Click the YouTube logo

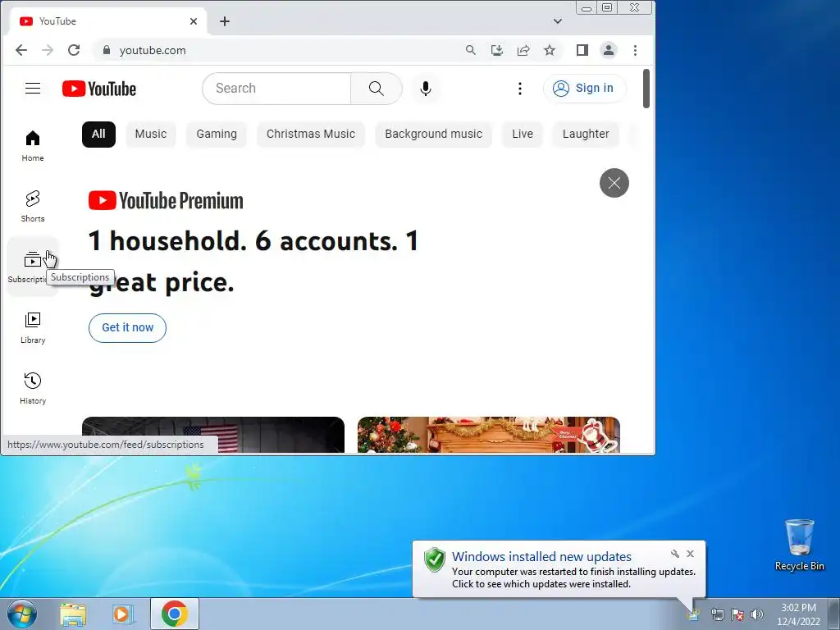click(99, 89)
